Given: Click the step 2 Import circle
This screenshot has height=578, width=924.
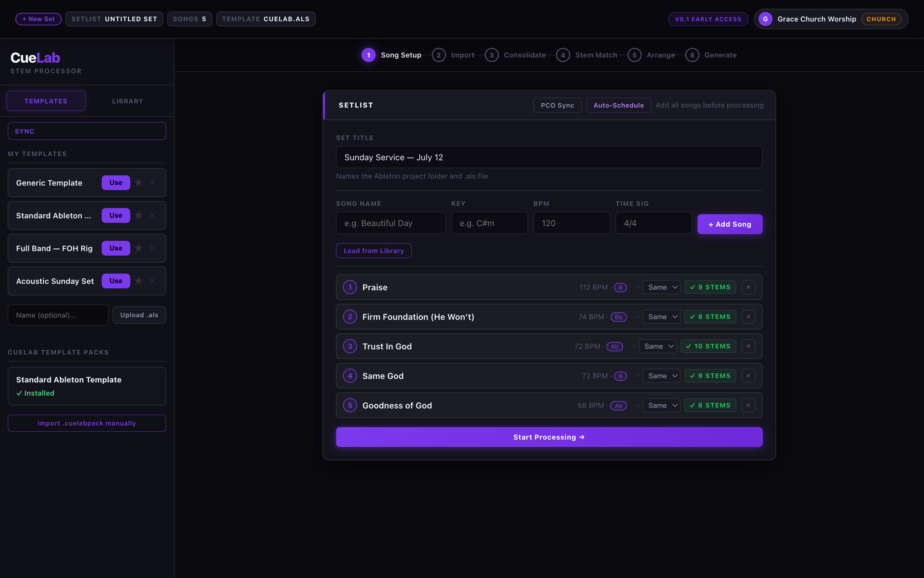Looking at the screenshot, I should pos(439,55).
